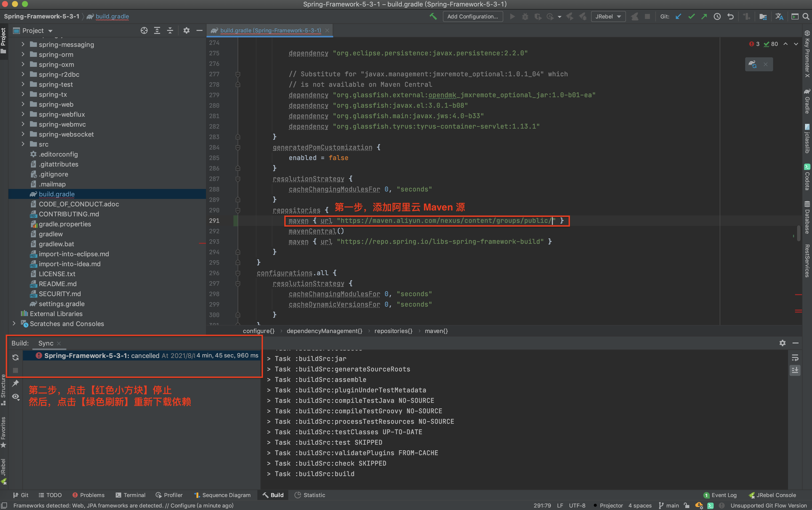Click the Git update project arrow icon
Image resolution: width=812 pixels, height=510 pixels.
679,16
